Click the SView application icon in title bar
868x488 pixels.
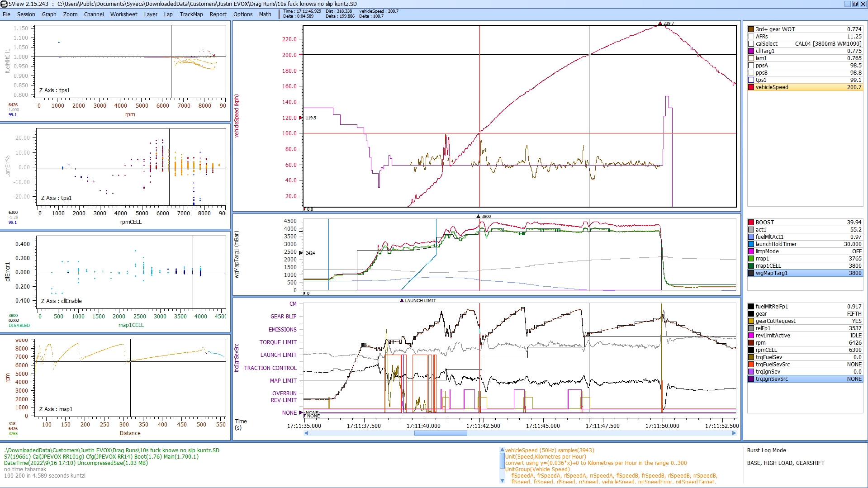4,4
